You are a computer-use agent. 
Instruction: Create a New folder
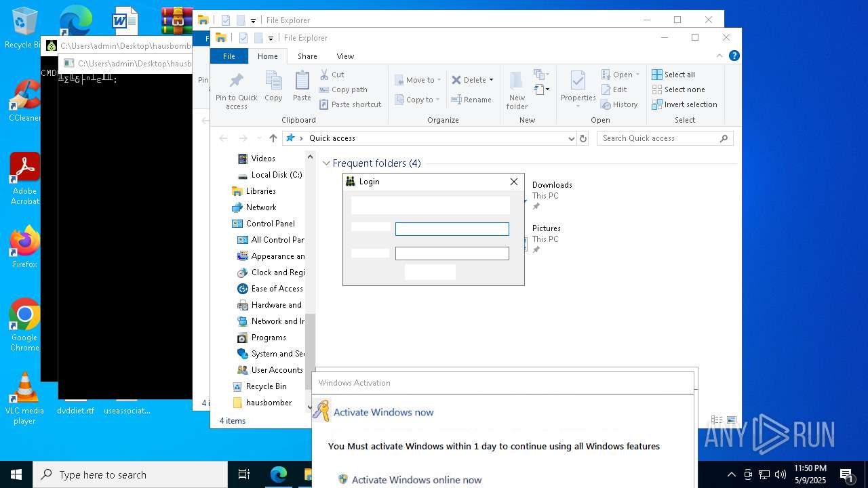tap(517, 90)
